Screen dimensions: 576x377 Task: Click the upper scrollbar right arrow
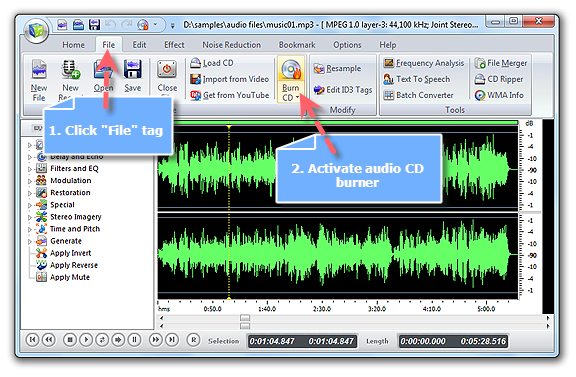[548, 318]
